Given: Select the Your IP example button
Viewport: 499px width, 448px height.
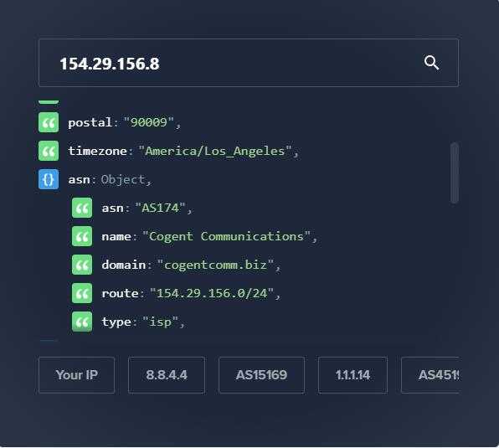Looking at the screenshot, I should pyautogui.click(x=76, y=375).
